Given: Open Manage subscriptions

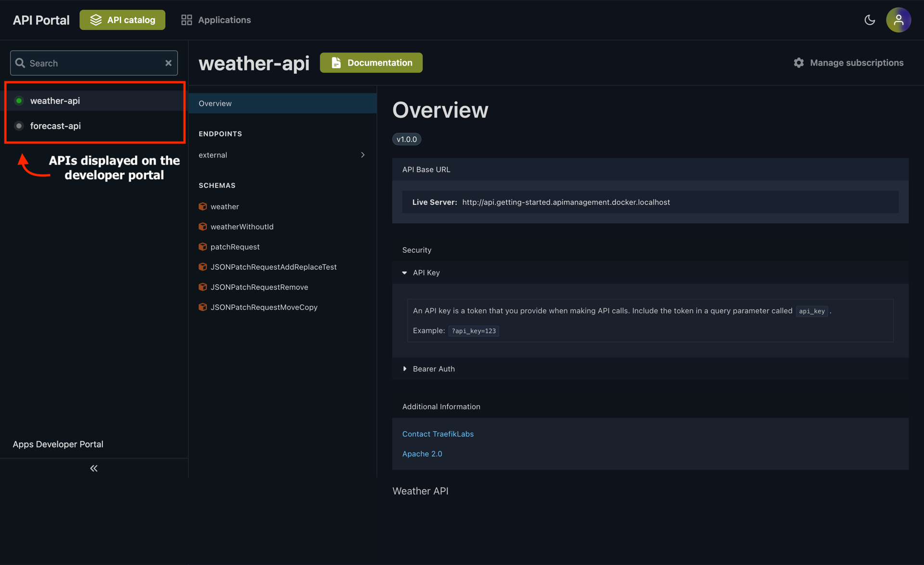Looking at the screenshot, I should point(848,63).
